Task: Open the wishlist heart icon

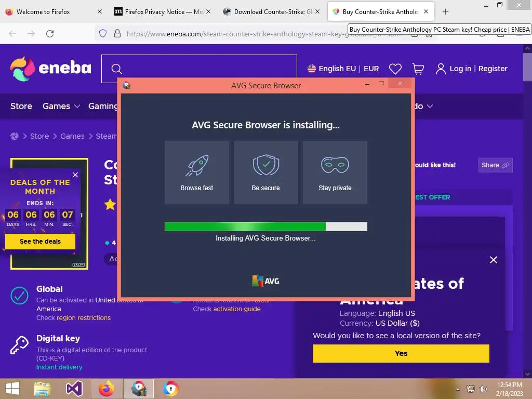Action: point(395,69)
